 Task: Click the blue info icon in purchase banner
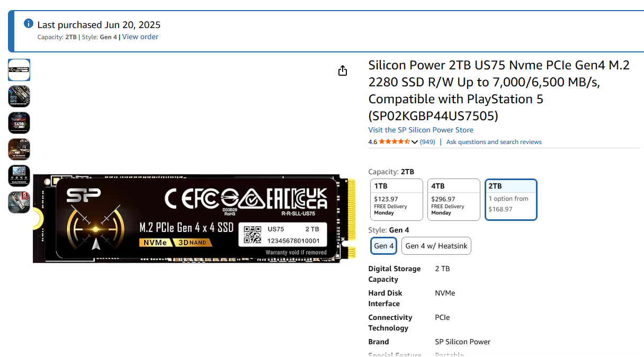tap(29, 24)
